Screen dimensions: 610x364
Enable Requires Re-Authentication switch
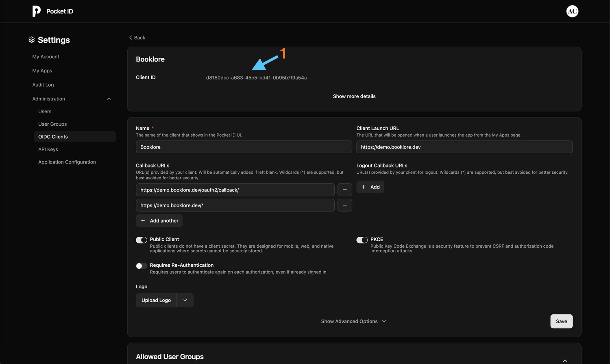point(142,266)
